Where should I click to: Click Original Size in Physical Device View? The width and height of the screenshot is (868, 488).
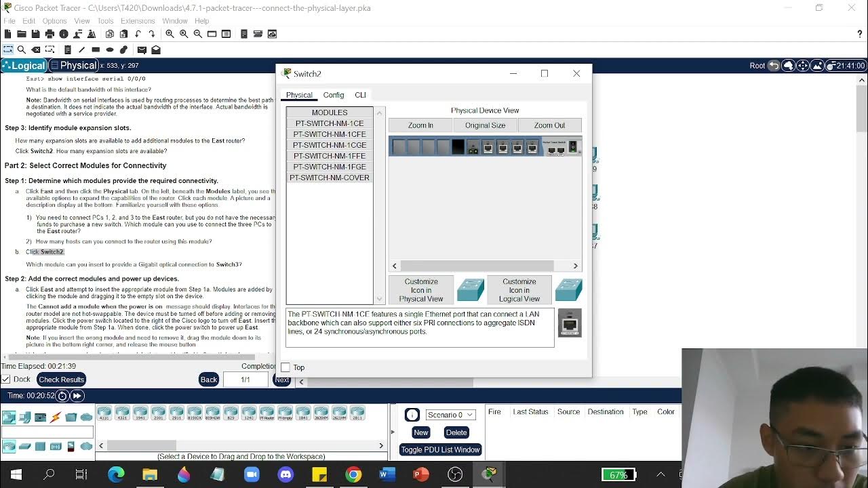(486, 125)
